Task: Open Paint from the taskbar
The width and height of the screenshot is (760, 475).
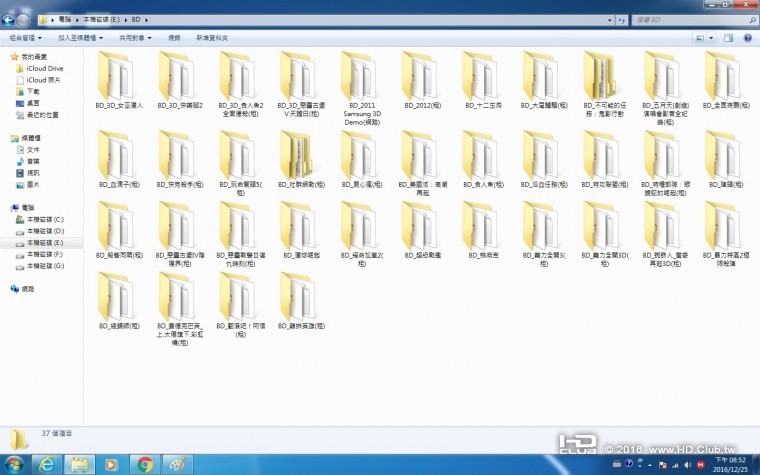Action: pyautogui.click(x=177, y=464)
